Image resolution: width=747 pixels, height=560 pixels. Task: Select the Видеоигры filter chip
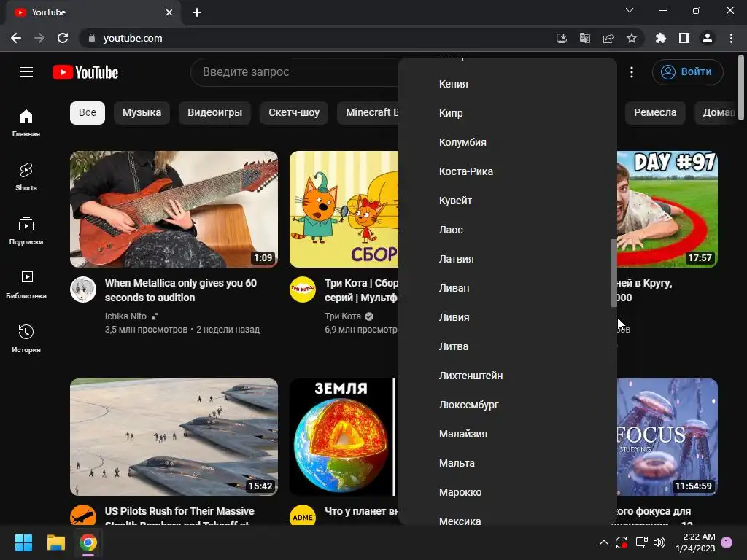coord(215,112)
